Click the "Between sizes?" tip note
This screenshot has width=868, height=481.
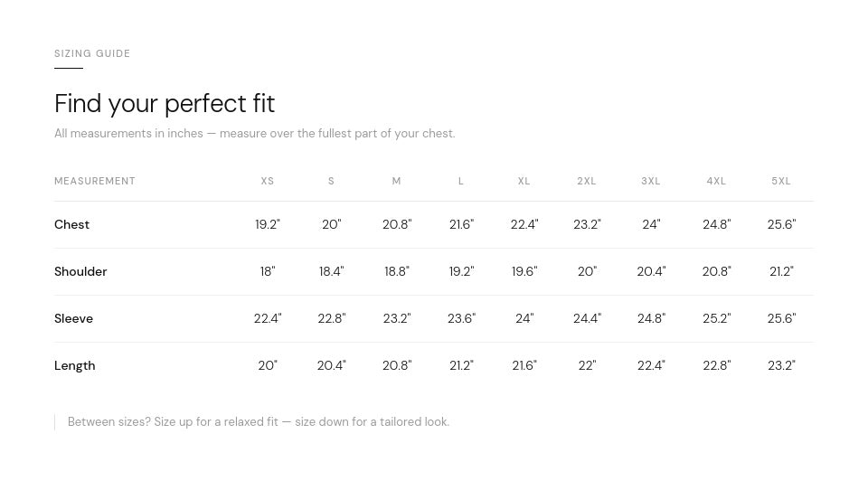point(259,421)
